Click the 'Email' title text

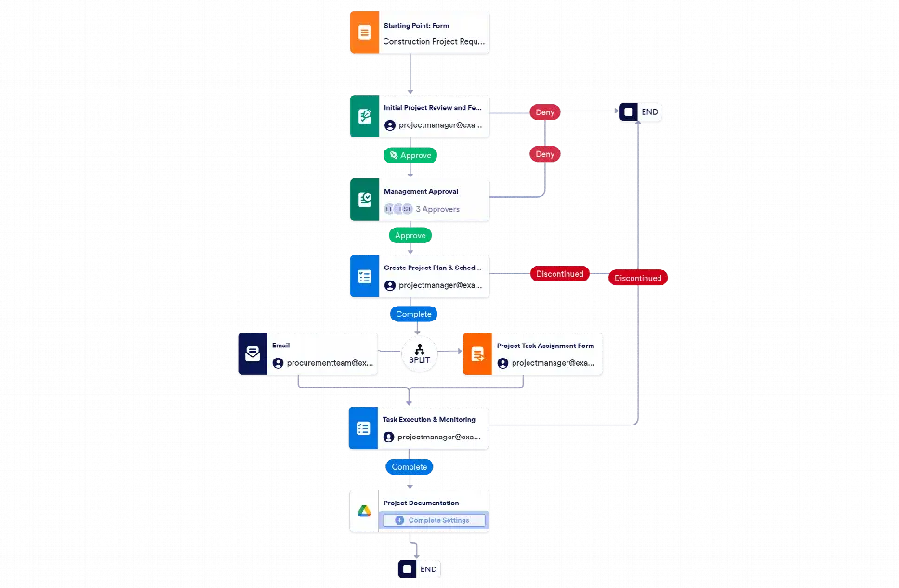[x=280, y=346]
